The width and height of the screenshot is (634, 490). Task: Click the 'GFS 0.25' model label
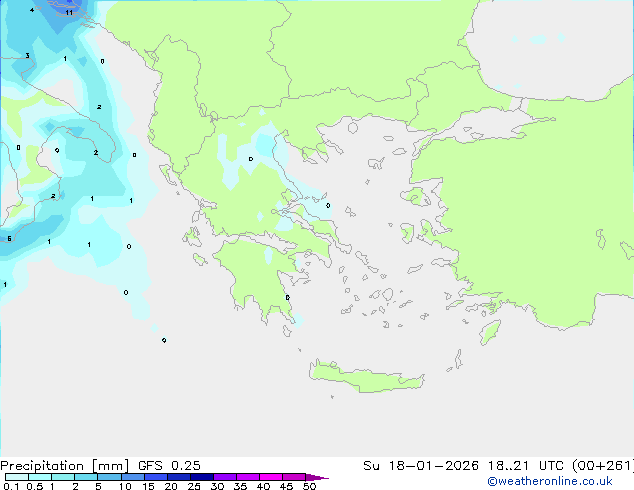coord(169,466)
